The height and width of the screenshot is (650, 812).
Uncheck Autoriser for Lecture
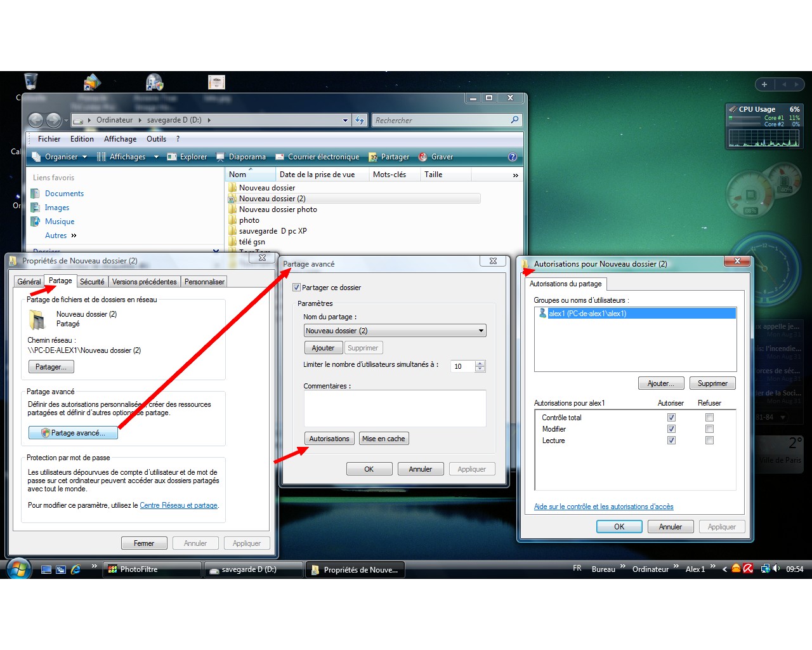coord(671,441)
